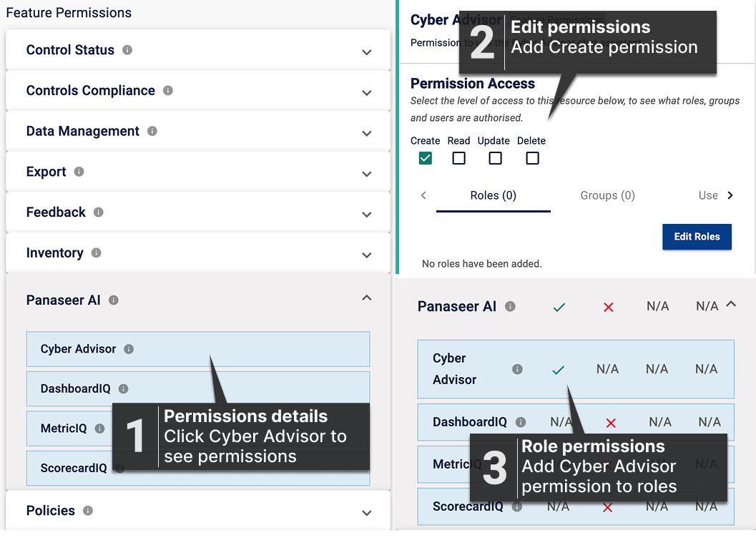This screenshot has width=756, height=538.
Task: Click green checkmark in right Cyber Advisor row
Action: coord(559,370)
